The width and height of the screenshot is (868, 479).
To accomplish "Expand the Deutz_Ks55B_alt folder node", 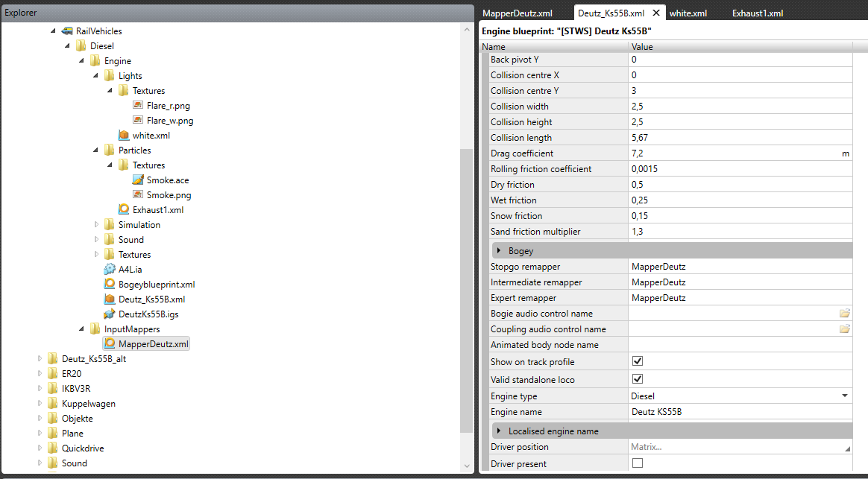I will click(x=40, y=359).
